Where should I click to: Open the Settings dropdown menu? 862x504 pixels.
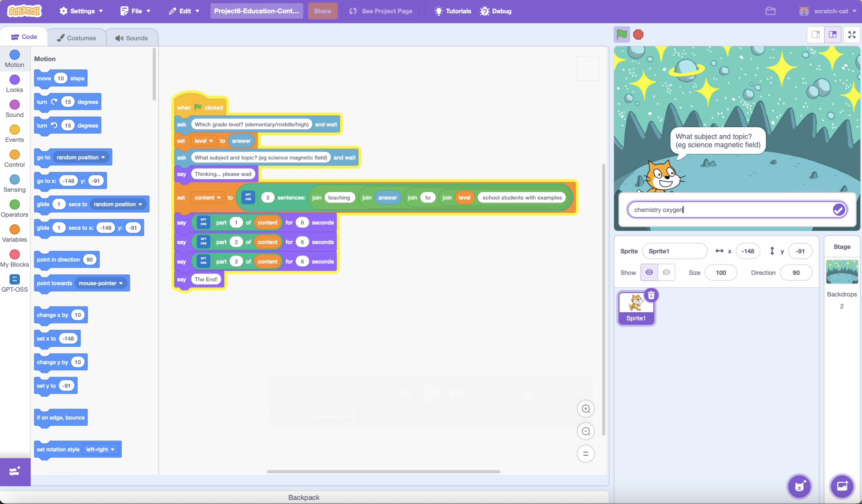point(81,11)
